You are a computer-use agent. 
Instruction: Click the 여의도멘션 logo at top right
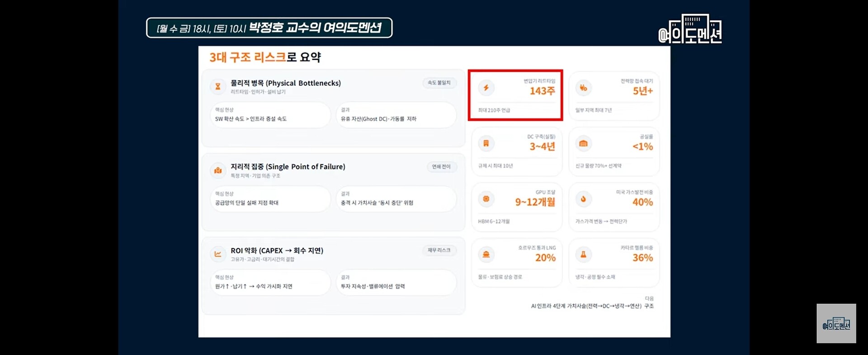[x=690, y=29]
